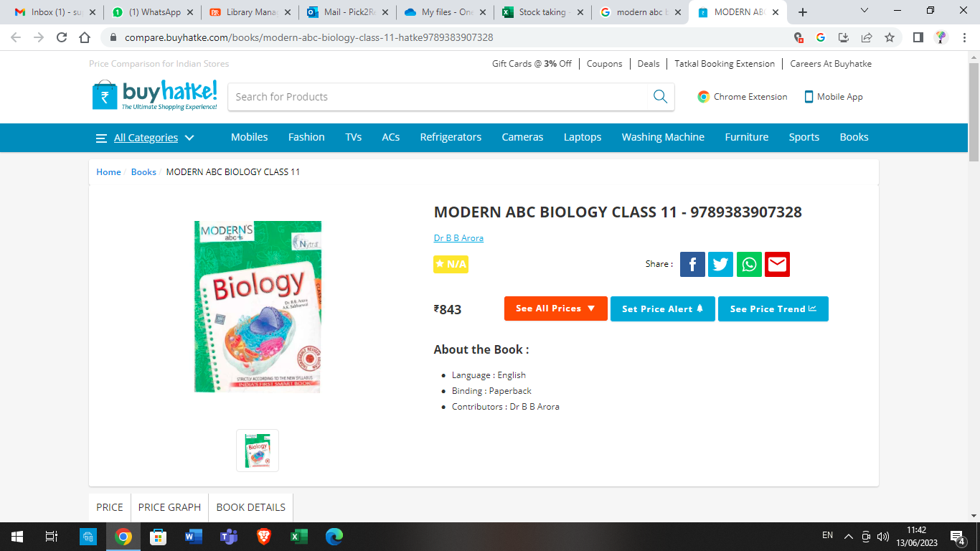Share the book via Twitter icon
Viewport: 980px width, 551px height.
(x=720, y=264)
